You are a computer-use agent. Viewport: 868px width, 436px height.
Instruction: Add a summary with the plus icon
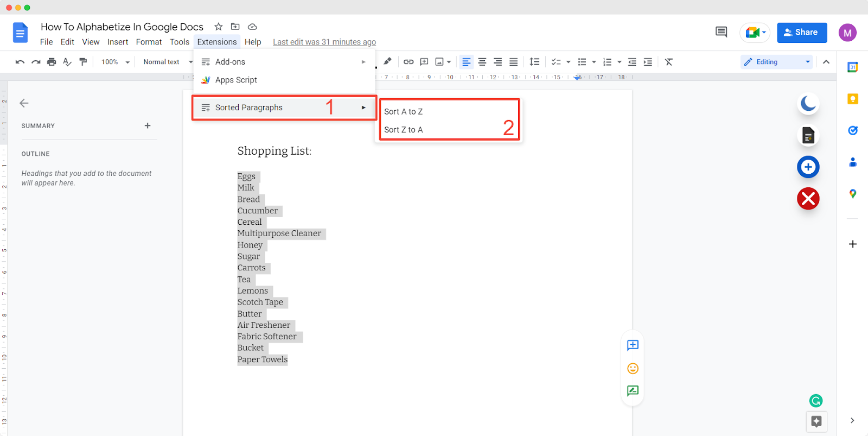[x=148, y=125]
